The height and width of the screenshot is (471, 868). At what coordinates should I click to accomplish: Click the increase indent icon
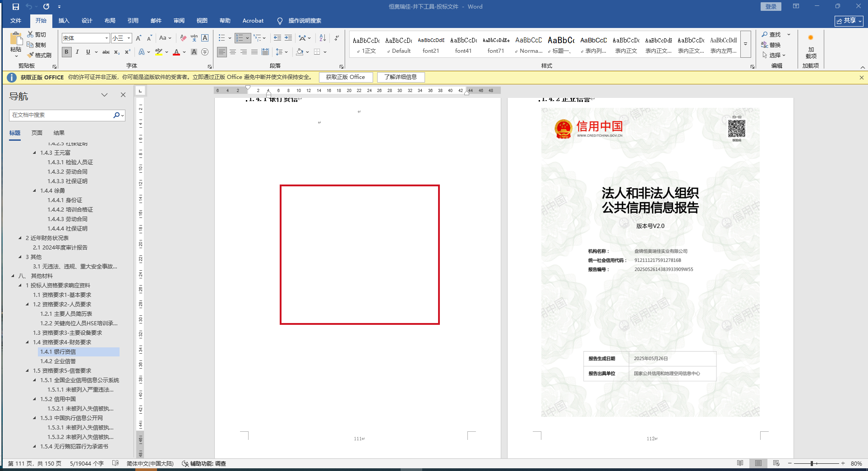pos(288,38)
